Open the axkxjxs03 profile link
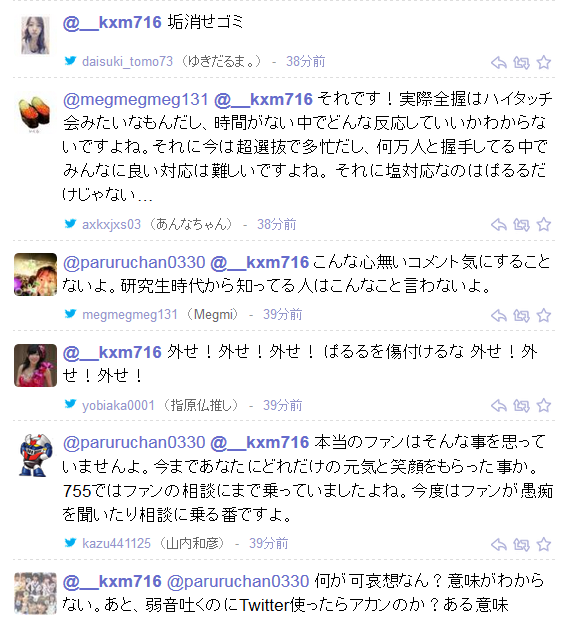Screen dimensions: 580x620 click(x=111, y=225)
